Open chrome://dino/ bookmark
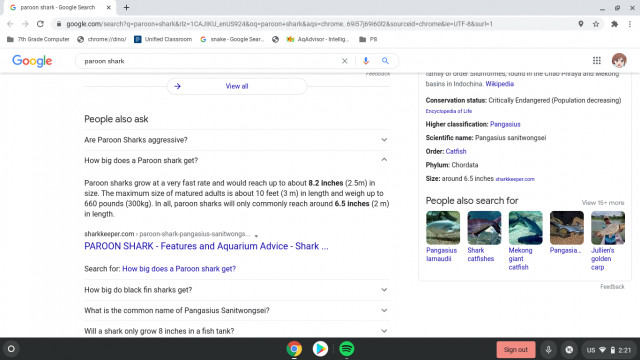Image resolution: width=640 pixels, height=360 pixels. tap(102, 39)
